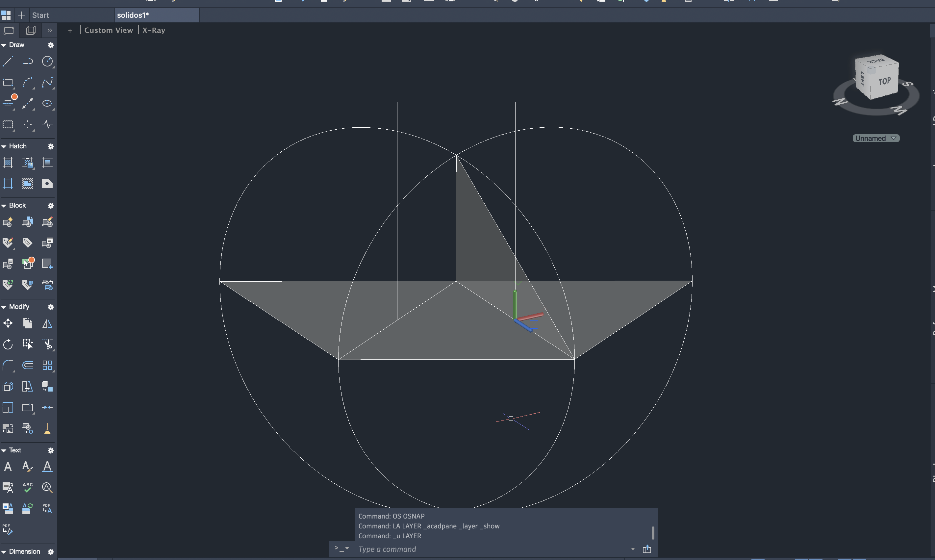This screenshot has height=560, width=935.
Task: Select the Mirror tool
Action: pos(47,323)
